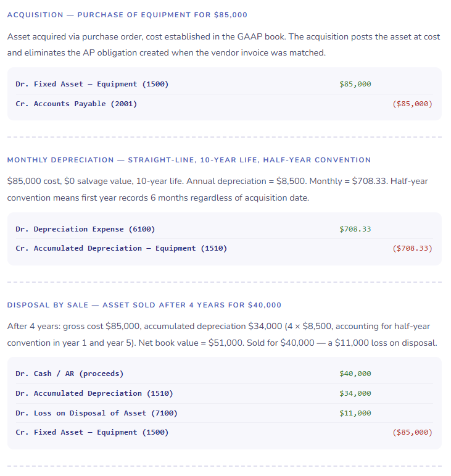
Task: Click the Disposal by Sale heading
Action: point(144,305)
